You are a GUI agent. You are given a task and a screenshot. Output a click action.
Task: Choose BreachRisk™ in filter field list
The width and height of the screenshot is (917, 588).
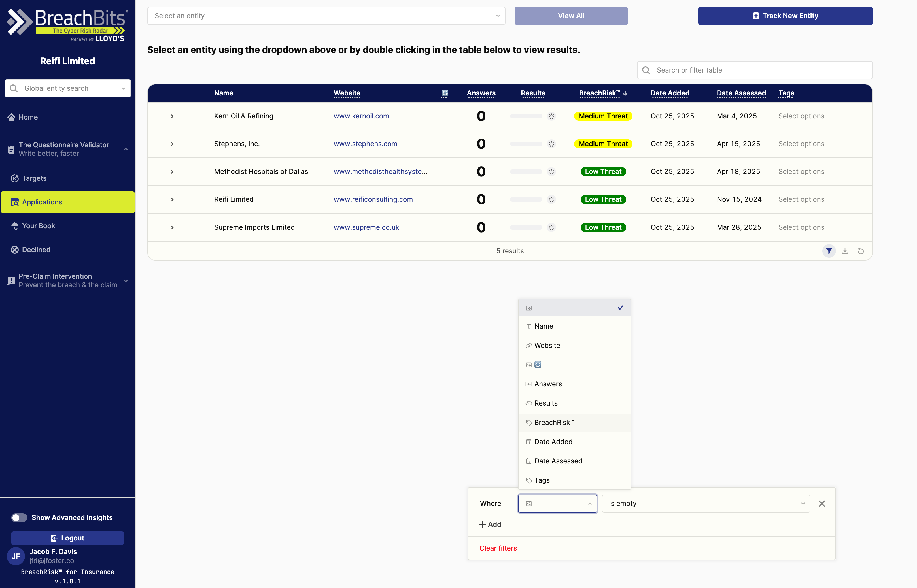554,422
